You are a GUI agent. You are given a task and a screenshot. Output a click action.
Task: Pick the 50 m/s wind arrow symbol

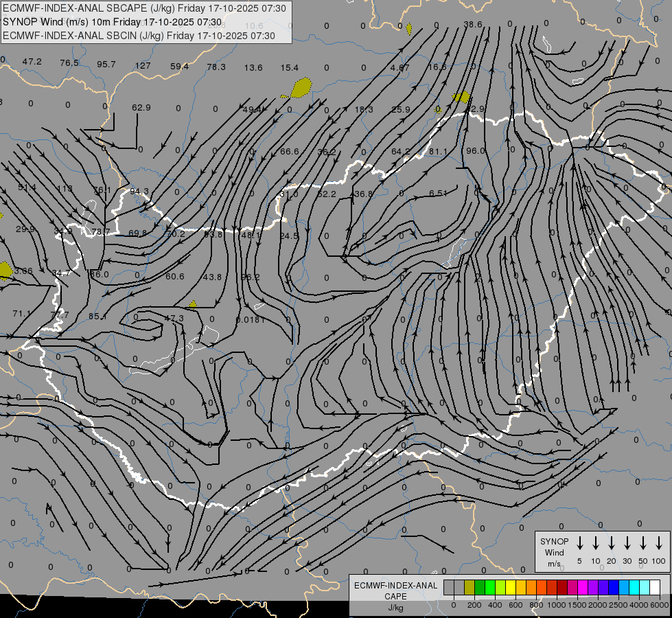point(643,543)
